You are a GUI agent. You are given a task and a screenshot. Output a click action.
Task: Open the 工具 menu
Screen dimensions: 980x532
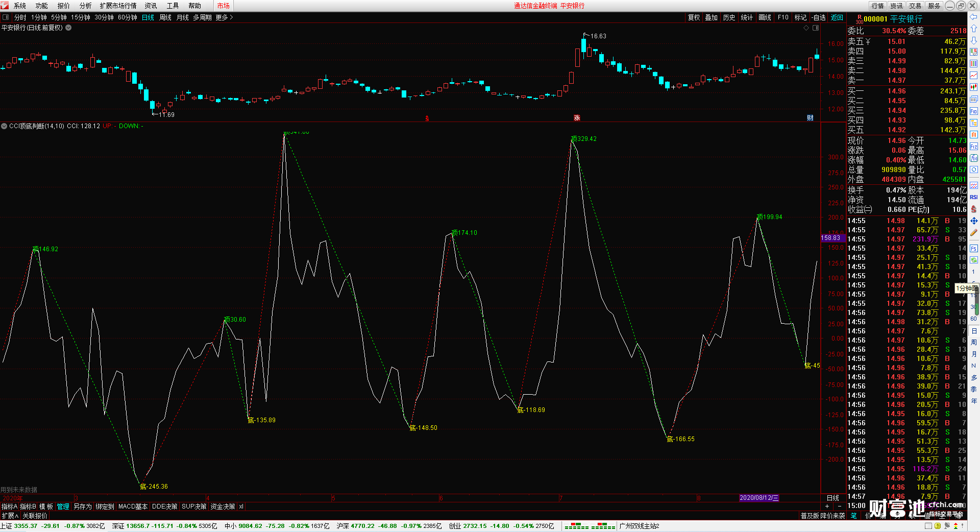pyautogui.click(x=173, y=6)
